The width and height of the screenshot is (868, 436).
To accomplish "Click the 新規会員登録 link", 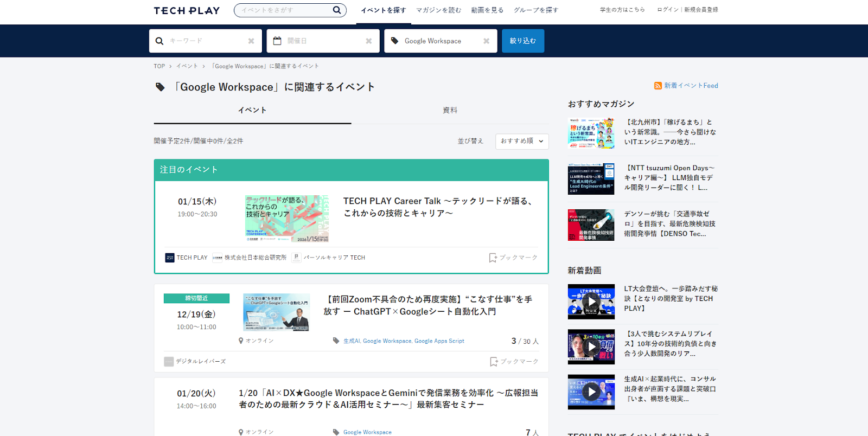I will [x=701, y=10].
